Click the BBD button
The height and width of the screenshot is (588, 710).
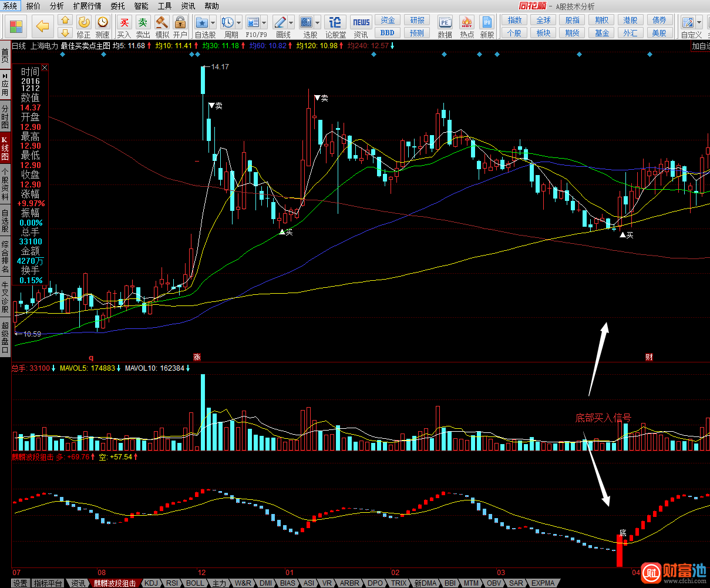coord(388,33)
